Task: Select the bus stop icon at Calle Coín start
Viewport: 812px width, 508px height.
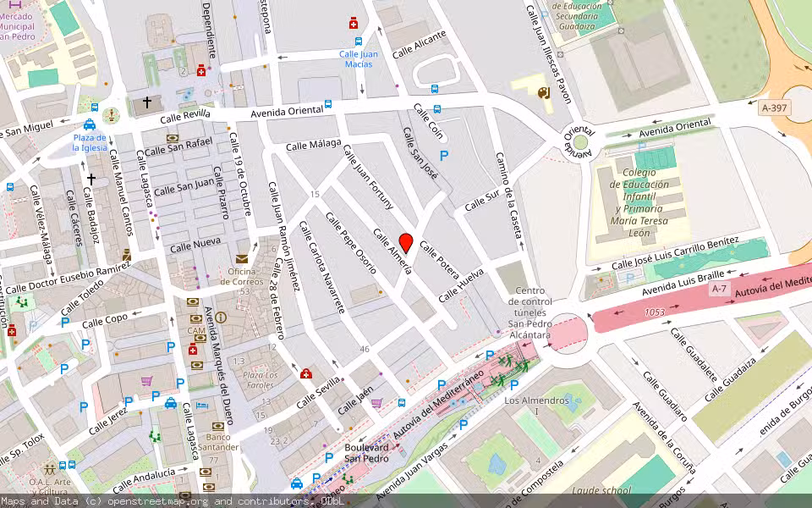Action: tap(437, 109)
